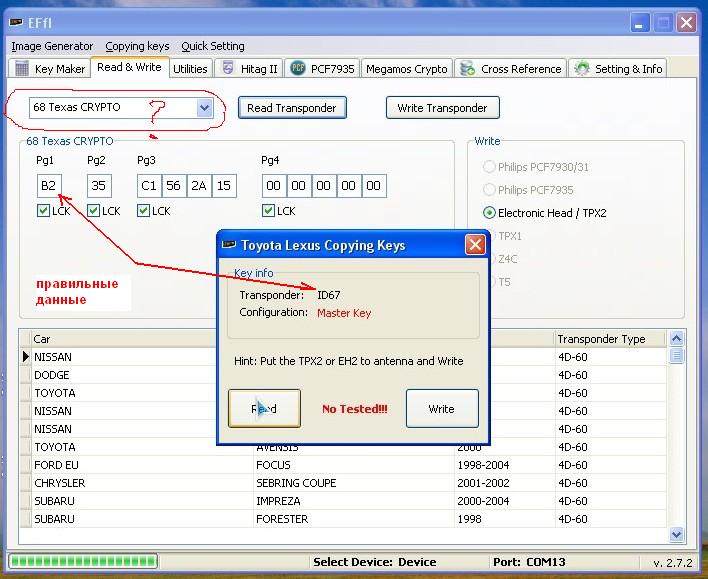Screen dimensions: 708x579
Task: Click the Pg3 field containing 15
Action: [224, 186]
